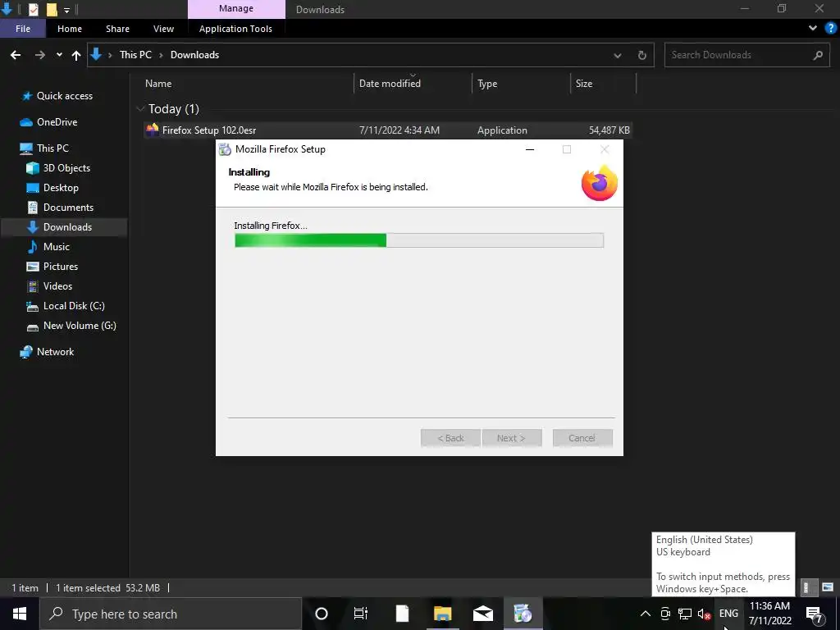Open Local Disk (C:)
The height and width of the screenshot is (630, 840).
(74, 306)
